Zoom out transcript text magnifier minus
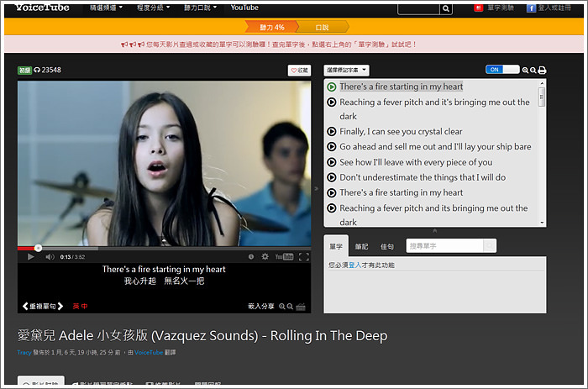588x389 pixels. click(533, 70)
